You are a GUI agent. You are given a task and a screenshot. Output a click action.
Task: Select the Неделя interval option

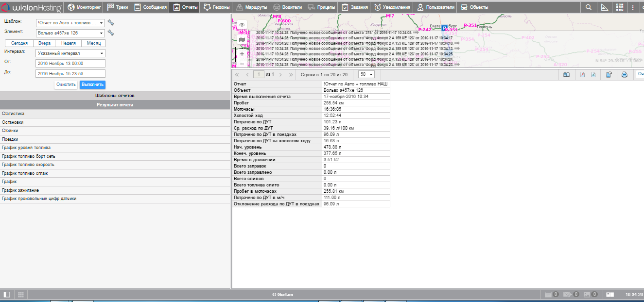point(69,43)
